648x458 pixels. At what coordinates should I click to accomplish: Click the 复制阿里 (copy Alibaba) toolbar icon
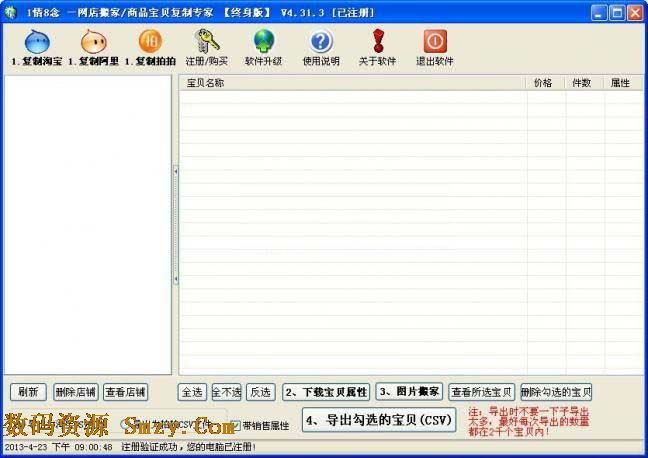click(93, 42)
